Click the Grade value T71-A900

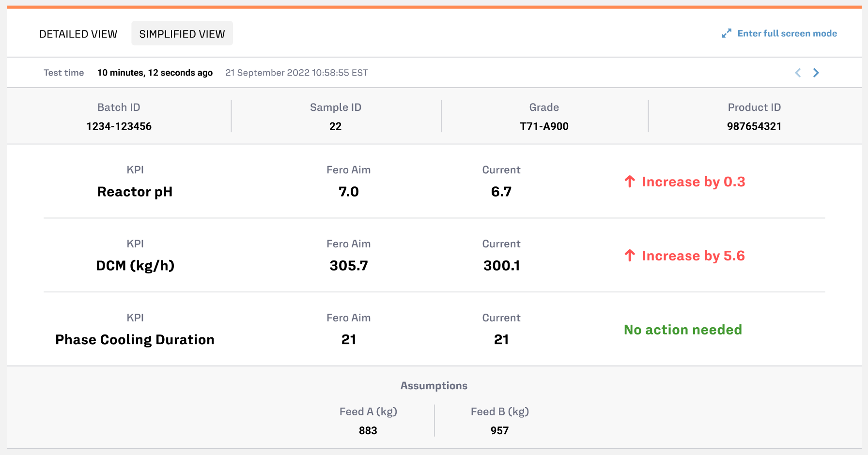click(x=544, y=126)
